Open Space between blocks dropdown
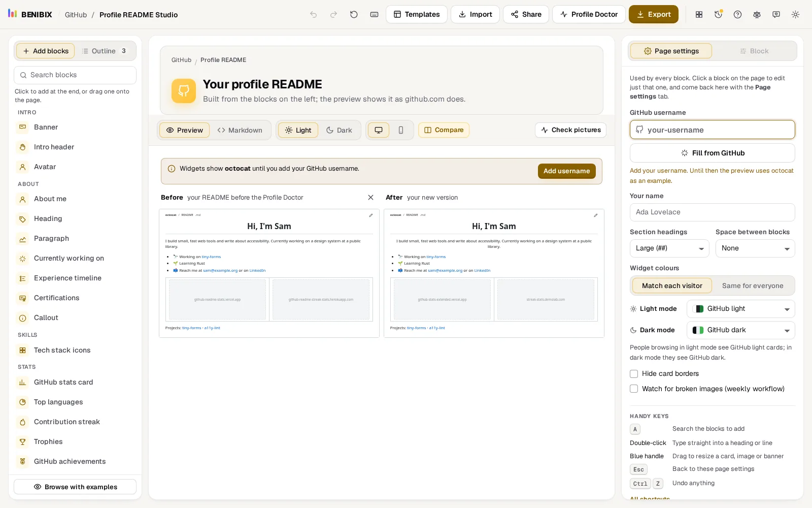Image resolution: width=812 pixels, height=508 pixels. click(755, 248)
